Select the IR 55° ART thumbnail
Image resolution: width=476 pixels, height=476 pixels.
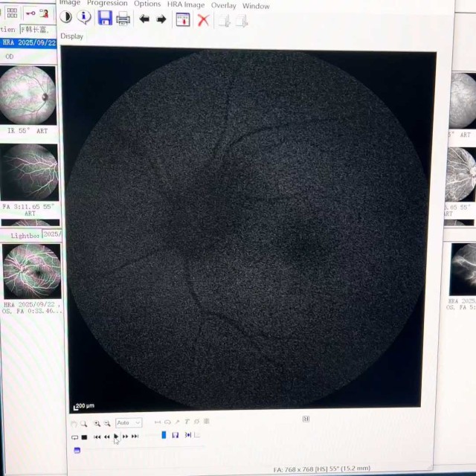pos(29,96)
